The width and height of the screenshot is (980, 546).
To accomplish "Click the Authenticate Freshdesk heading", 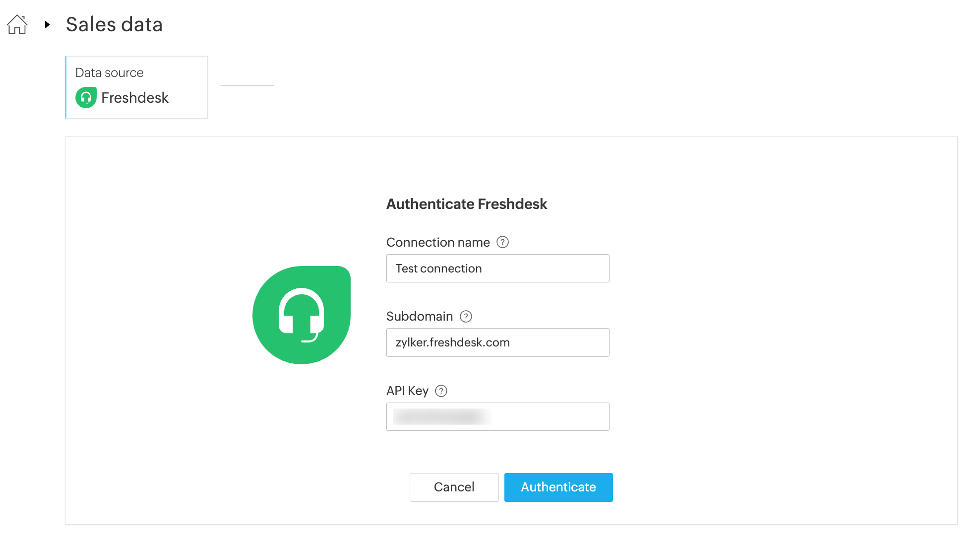I will click(x=466, y=204).
